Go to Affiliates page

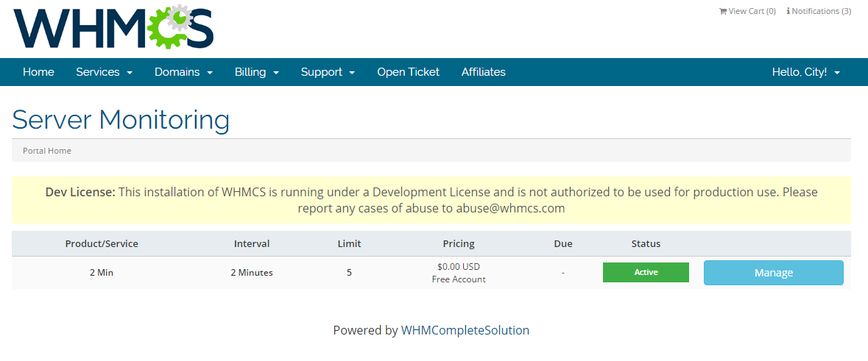[x=483, y=72]
